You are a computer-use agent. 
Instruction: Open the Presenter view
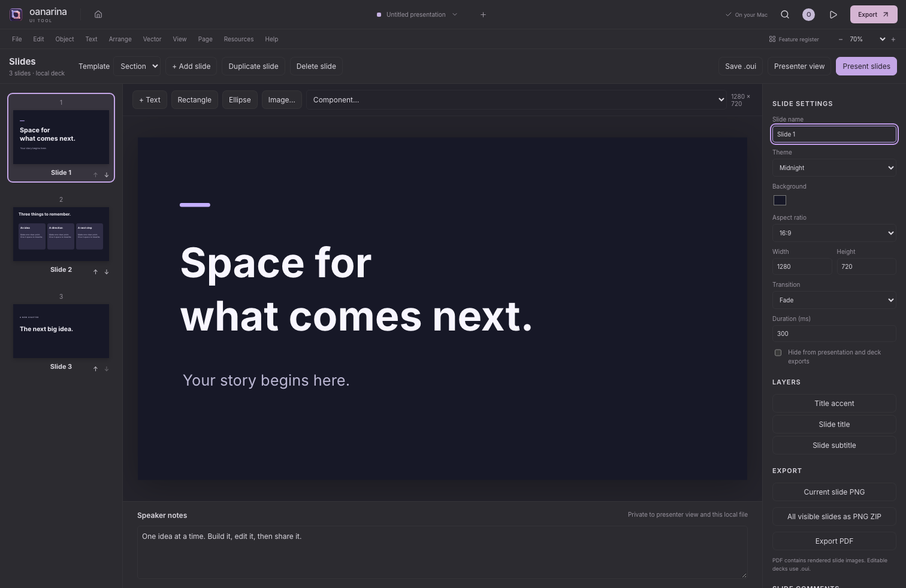(x=799, y=66)
